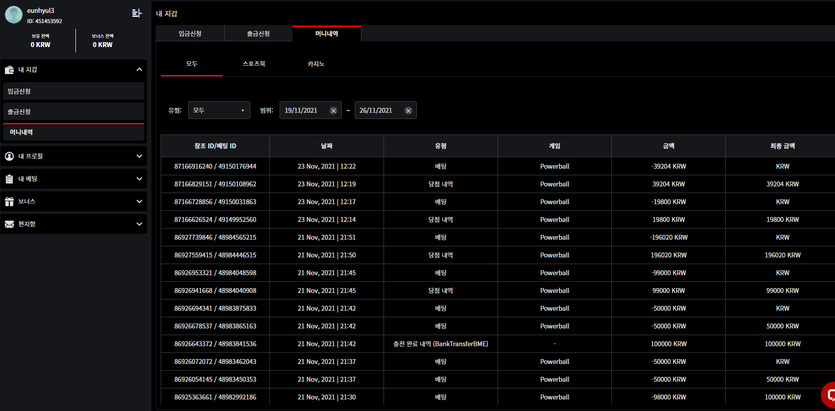835x411 pixels.
Task: Click ID cell 86925363661 / 48982992186
Action: coord(215,397)
